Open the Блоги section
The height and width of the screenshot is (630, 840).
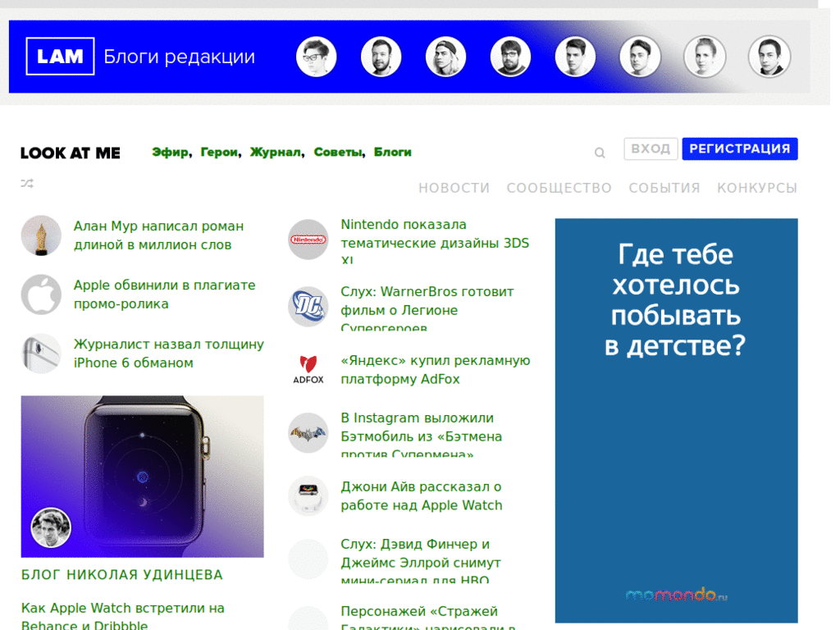[x=393, y=152]
